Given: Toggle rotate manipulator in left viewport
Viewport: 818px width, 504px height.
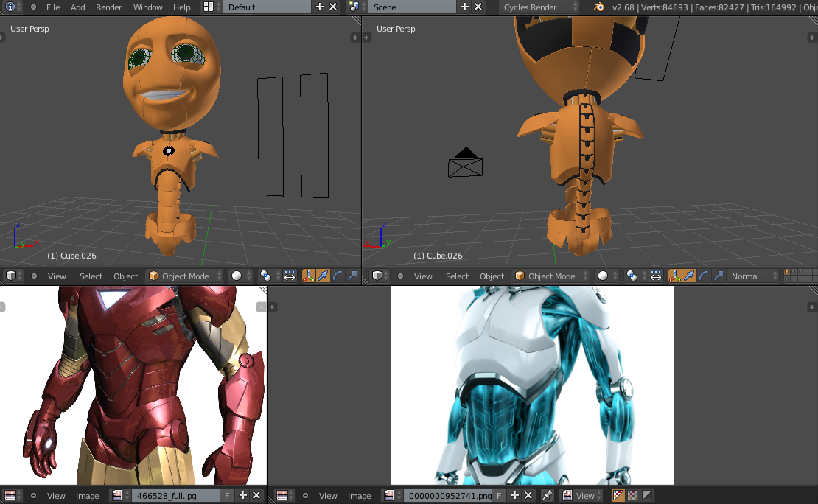Looking at the screenshot, I should 338,276.
